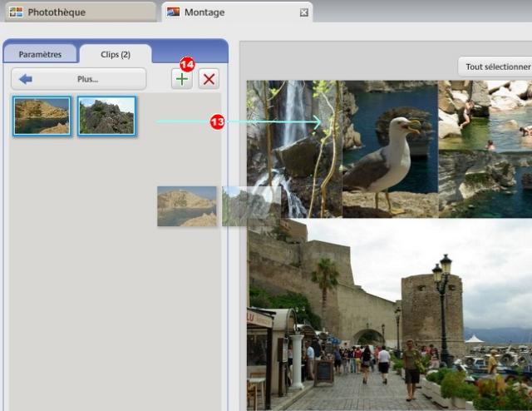Click the Tout sélectionner button
Image resolution: width=532 pixels, height=411 pixels.
point(497,67)
